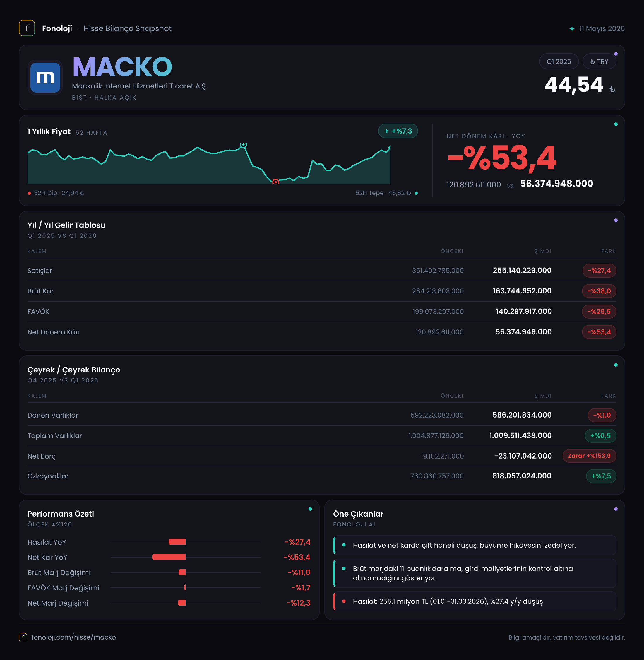The width and height of the screenshot is (644, 660).
Task: Select the chart's 52-week high marker
Action: click(x=243, y=145)
